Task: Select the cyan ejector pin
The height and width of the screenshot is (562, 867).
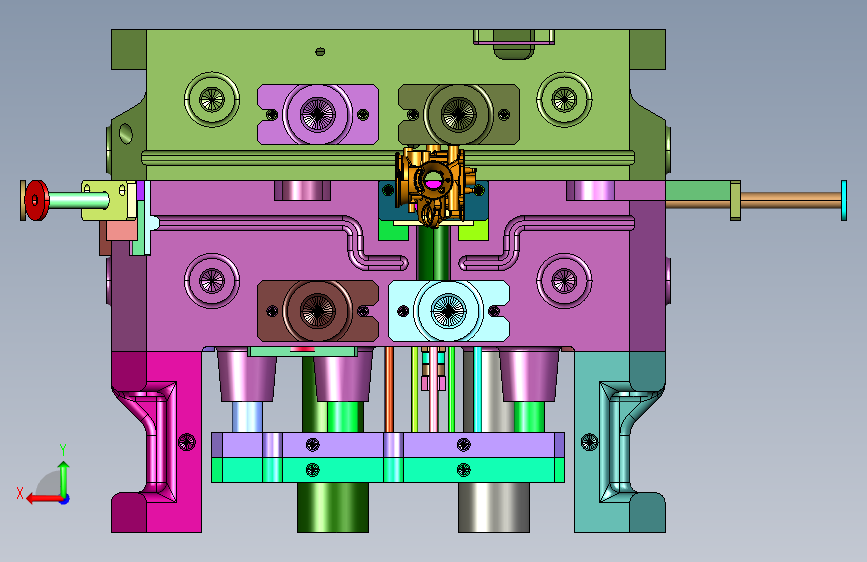Action: pos(477,389)
